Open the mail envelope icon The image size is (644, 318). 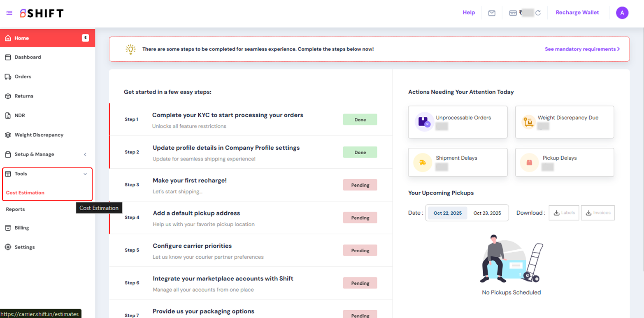(491, 13)
